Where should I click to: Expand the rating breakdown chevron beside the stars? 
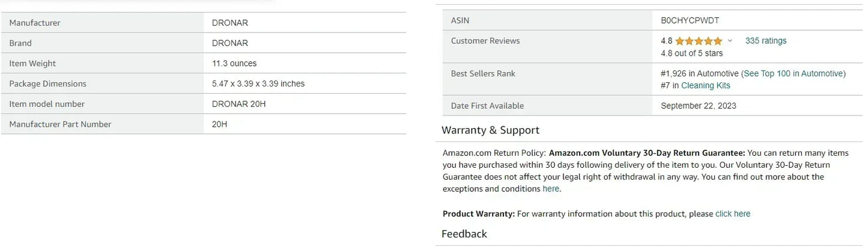click(730, 41)
